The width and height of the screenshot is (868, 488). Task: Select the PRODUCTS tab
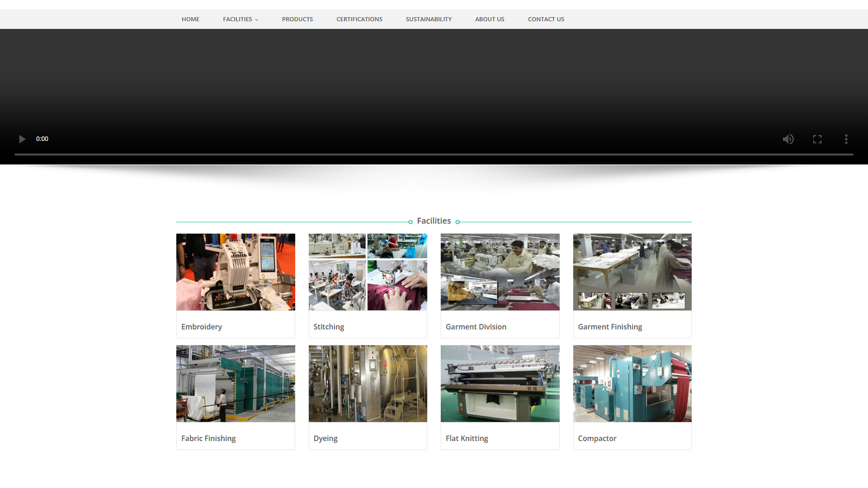click(x=297, y=19)
